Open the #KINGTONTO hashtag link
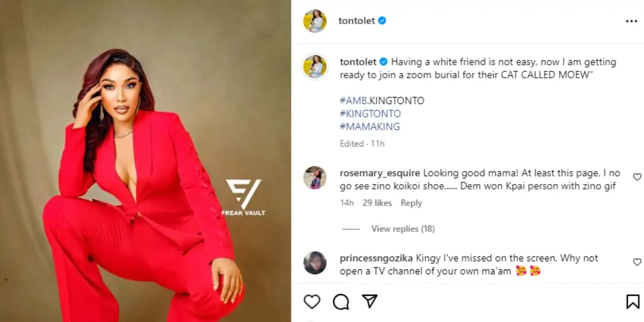Image resolution: width=644 pixels, height=322 pixels. tap(370, 114)
